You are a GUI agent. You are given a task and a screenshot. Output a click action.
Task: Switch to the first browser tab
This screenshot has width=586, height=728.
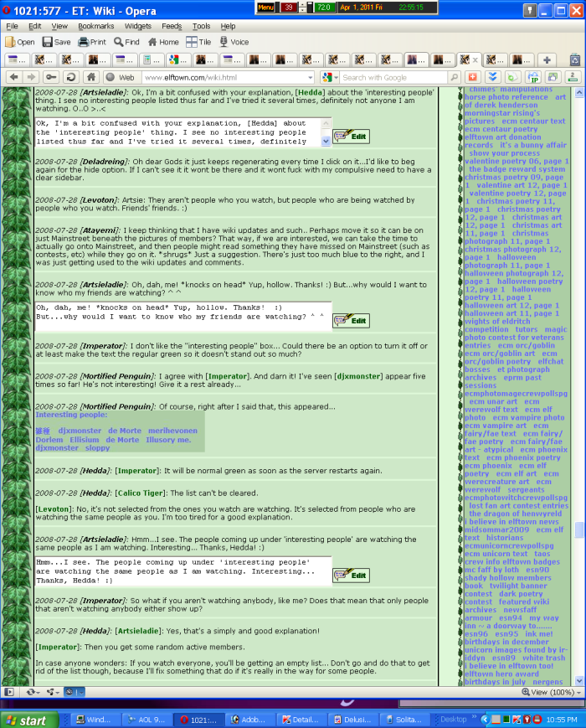pos(18,59)
